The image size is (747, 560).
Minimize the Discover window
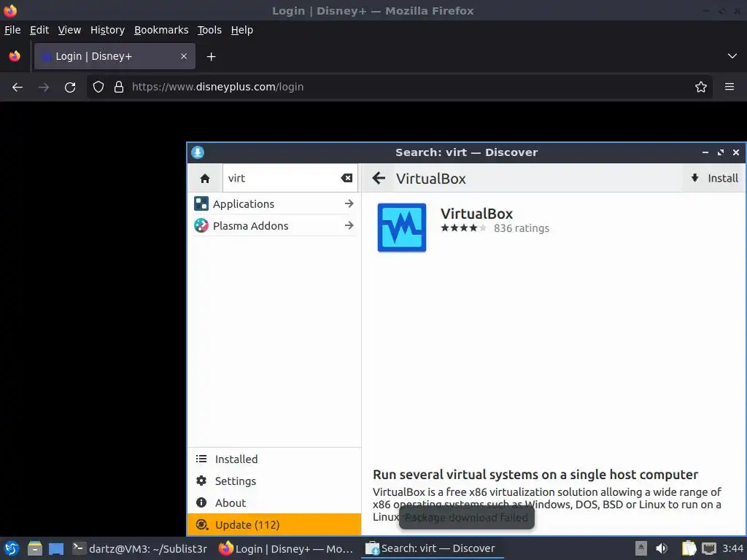coord(705,152)
